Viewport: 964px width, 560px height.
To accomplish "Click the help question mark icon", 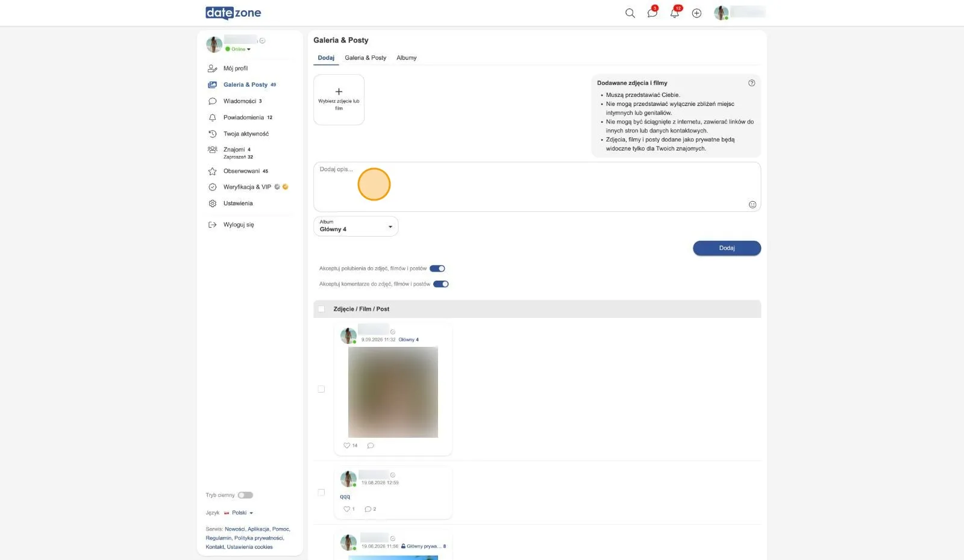I will [x=751, y=83].
